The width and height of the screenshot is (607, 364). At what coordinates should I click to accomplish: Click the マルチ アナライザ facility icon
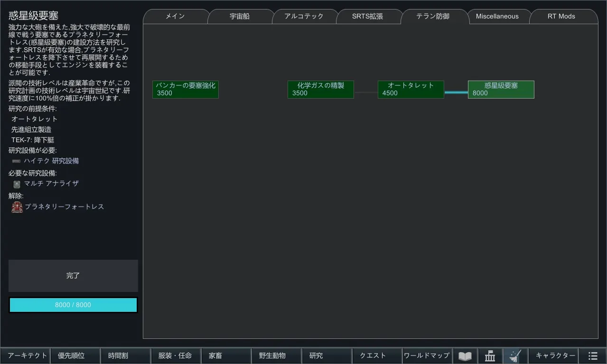(17, 184)
